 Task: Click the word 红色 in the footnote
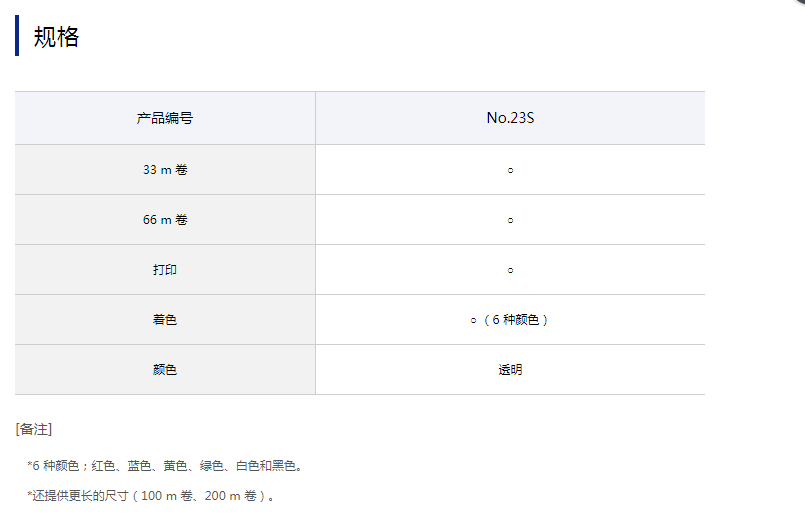click(104, 466)
